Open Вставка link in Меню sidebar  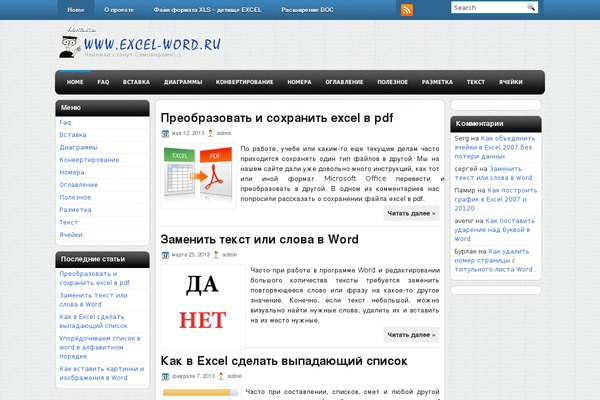pyautogui.click(x=73, y=135)
